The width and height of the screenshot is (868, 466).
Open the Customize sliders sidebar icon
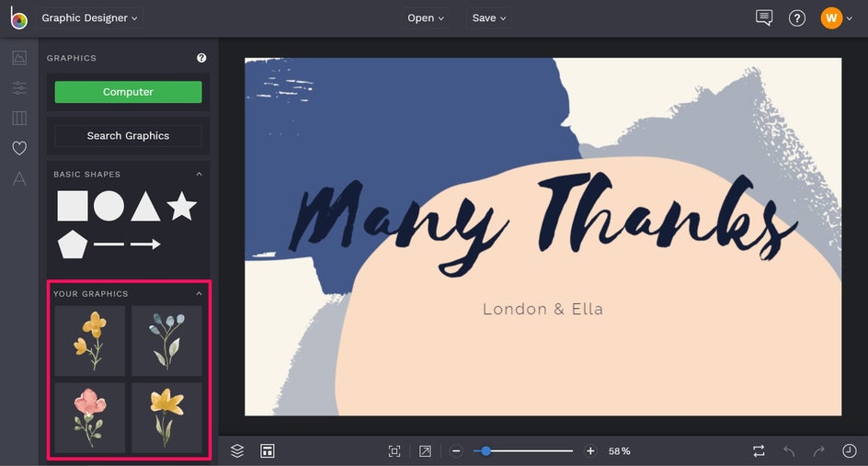click(x=19, y=87)
